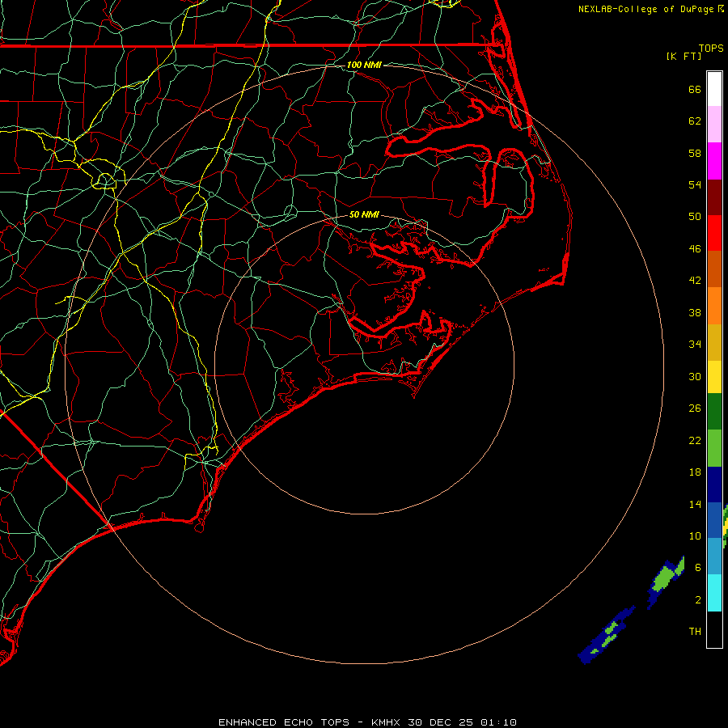Click the legend value 34
The width and height of the screenshot is (728, 728).
tap(695, 344)
